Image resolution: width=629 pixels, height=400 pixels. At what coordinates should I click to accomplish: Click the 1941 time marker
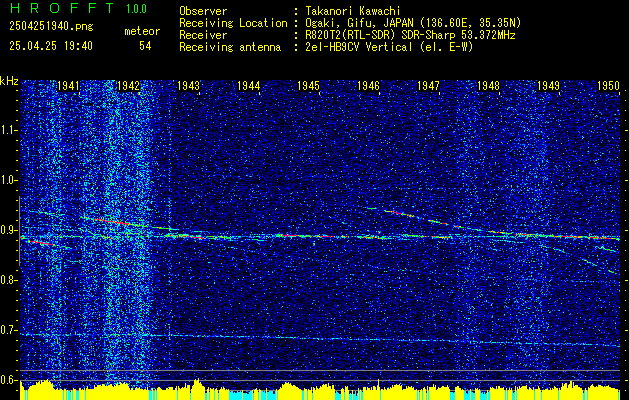coord(68,86)
